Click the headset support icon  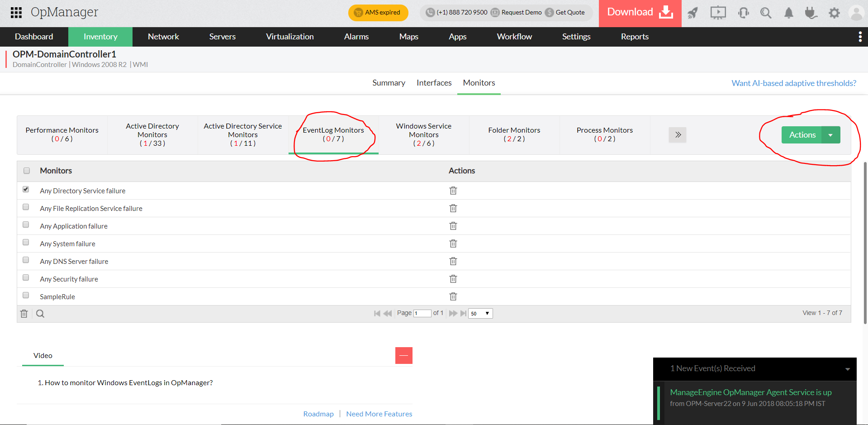coord(743,13)
